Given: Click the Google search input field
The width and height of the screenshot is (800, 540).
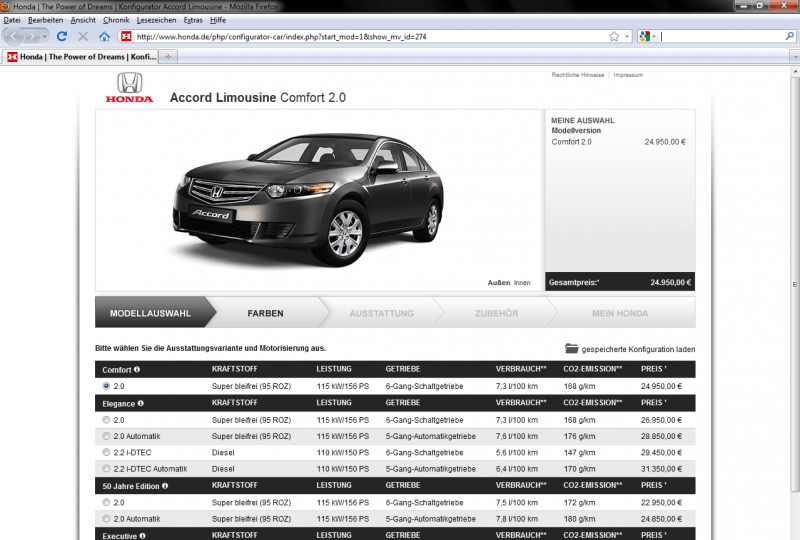Looking at the screenshot, I should (x=721, y=36).
